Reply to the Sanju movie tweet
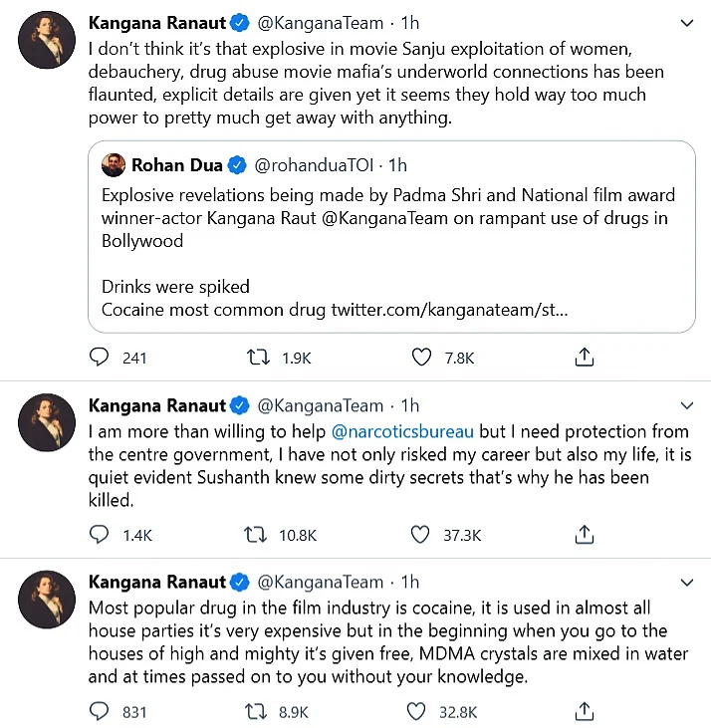The image size is (711, 728). [x=100, y=358]
